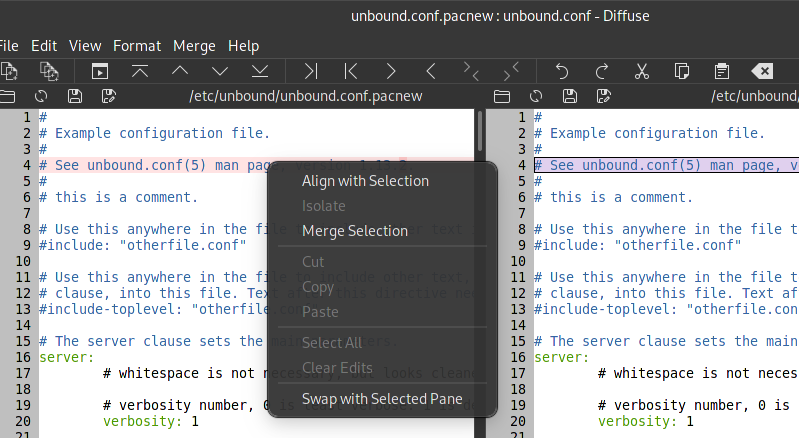Open a new 3-way file merge tab
799x438 pixels.
pos(49,71)
